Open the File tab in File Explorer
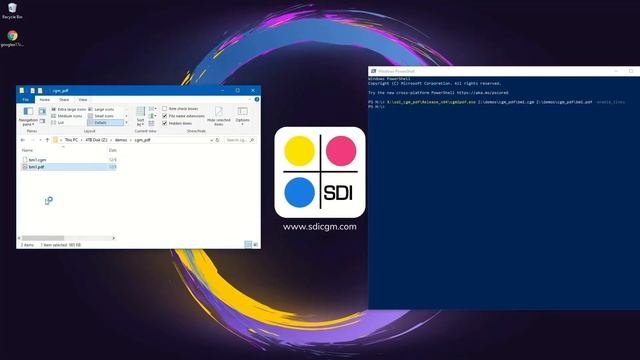The width and height of the screenshot is (640, 360). point(26,100)
